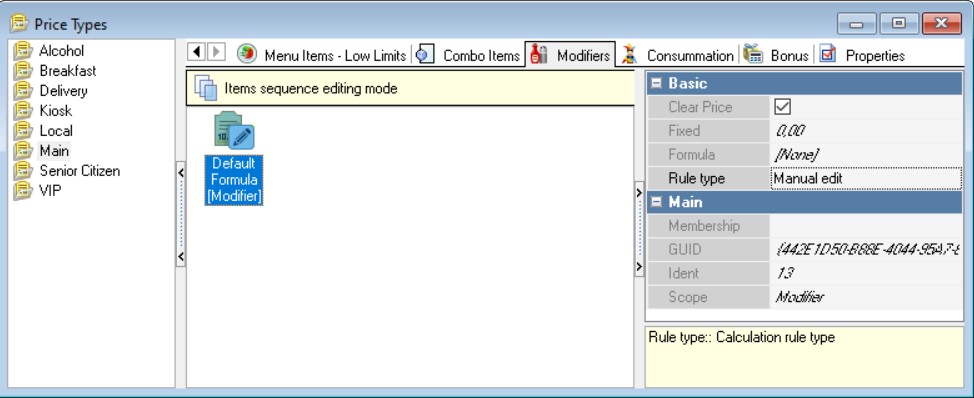Image resolution: width=974 pixels, height=398 pixels.
Task: Switch to the Bonus tab
Action: (776, 55)
